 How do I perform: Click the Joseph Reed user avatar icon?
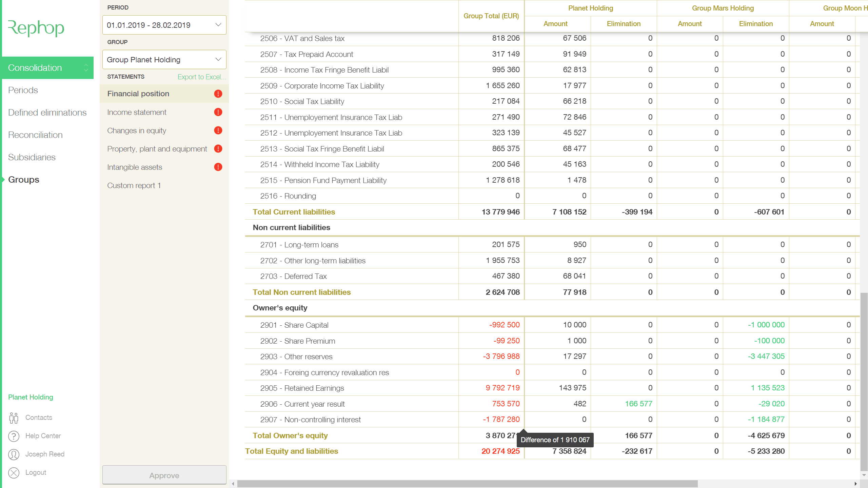[x=14, y=454]
